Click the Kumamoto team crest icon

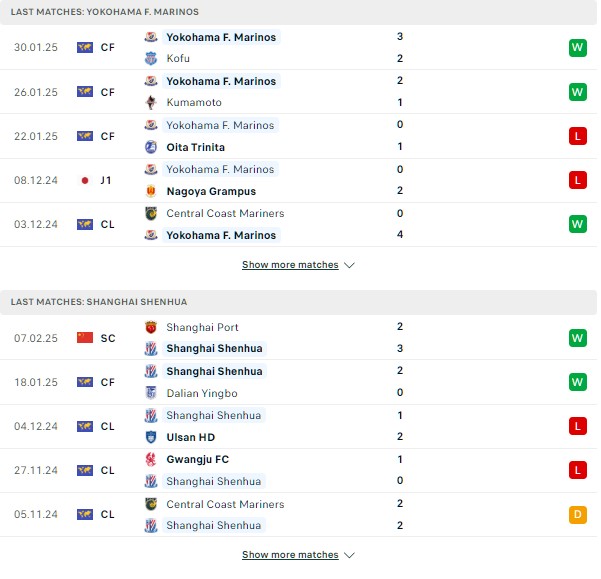(x=151, y=102)
